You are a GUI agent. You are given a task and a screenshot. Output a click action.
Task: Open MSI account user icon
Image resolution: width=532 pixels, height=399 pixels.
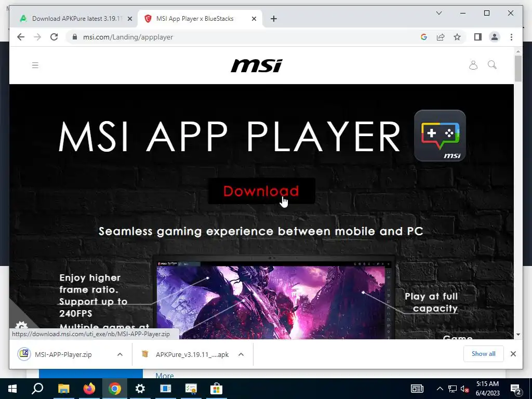tap(473, 65)
